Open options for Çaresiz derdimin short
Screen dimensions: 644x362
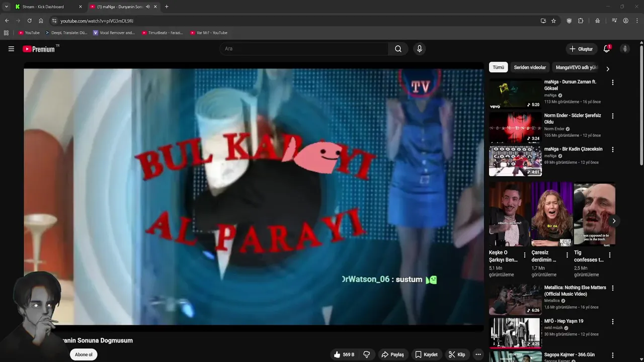pos(567,255)
